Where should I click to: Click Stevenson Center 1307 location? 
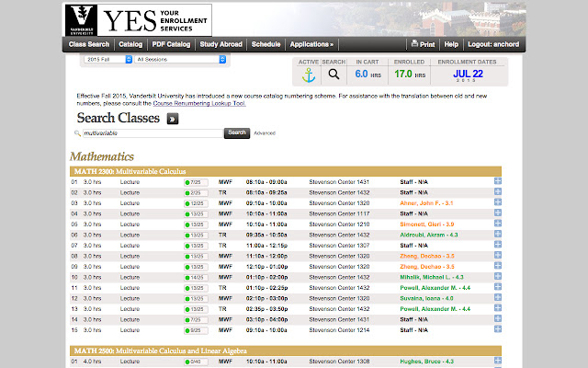[339, 246]
